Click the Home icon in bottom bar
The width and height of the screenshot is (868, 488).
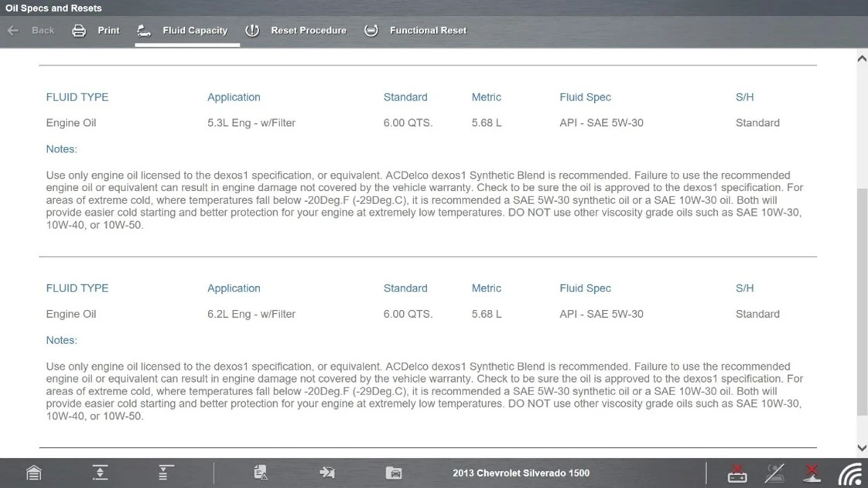point(34,473)
